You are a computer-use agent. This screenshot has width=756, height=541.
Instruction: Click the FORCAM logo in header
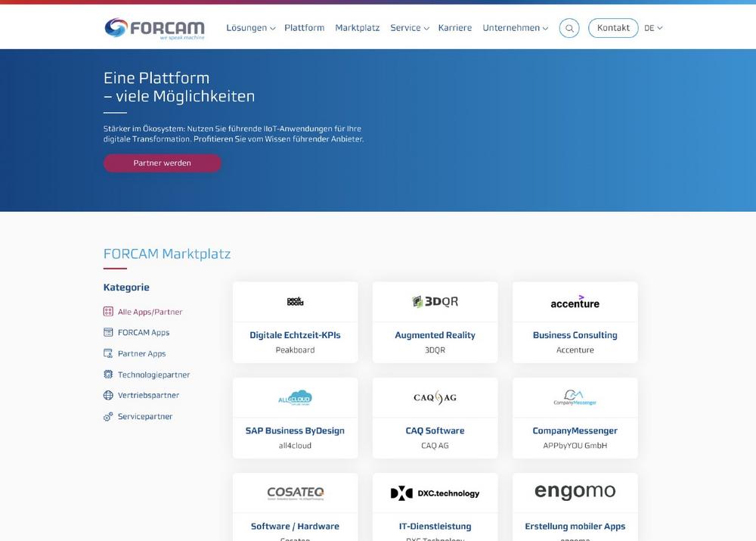click(x=154, y=29)
